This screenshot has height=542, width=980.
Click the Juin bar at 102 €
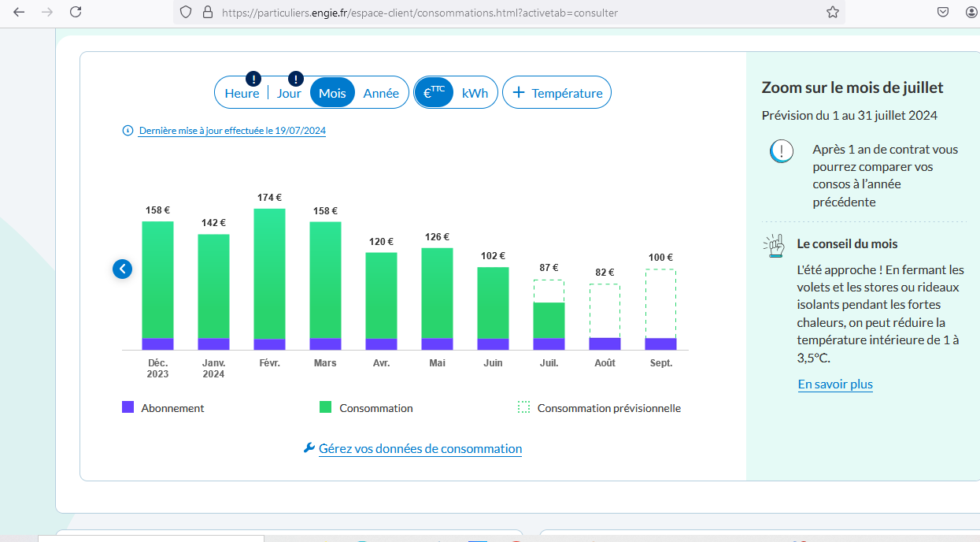493,308
